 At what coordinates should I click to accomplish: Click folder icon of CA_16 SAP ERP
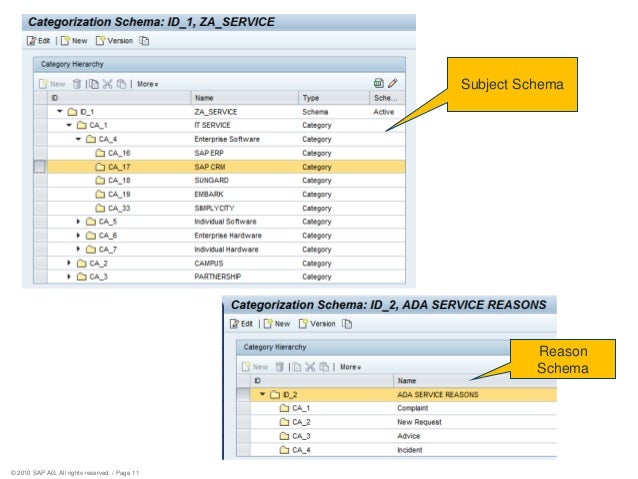coord(100,153)
